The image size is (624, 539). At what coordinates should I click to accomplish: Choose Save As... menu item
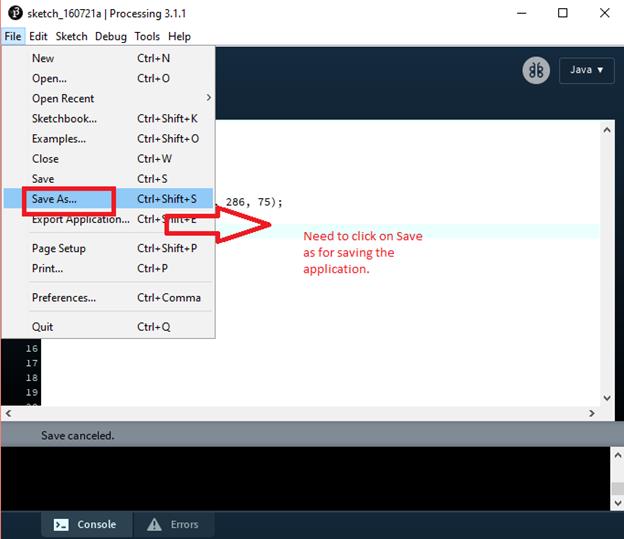108,199
